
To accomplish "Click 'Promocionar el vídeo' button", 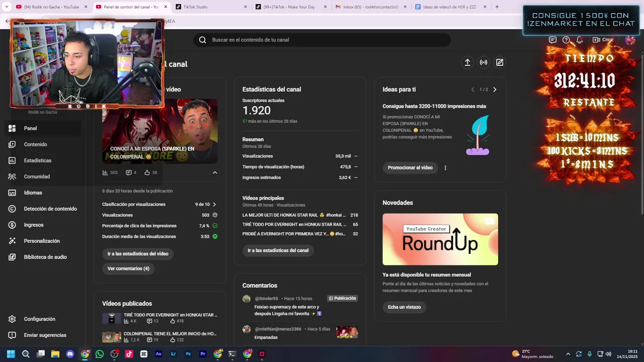I will [410, 168].
